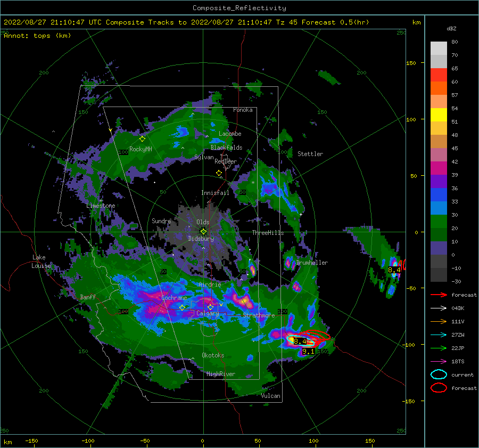
Task: Click the Innisfail city label
Action: pyautogui.click(x=215, y=193)
